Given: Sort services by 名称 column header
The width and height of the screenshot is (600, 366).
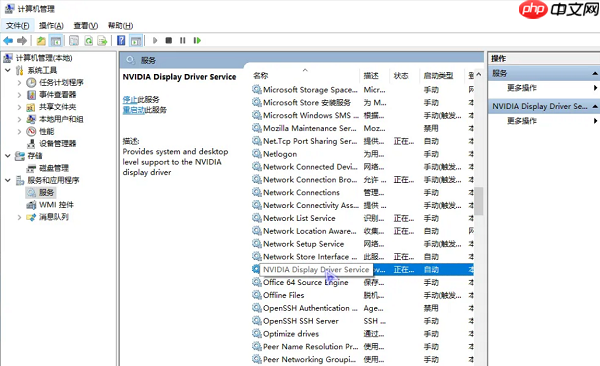Looking at the screenshot, I should (305, 75).
